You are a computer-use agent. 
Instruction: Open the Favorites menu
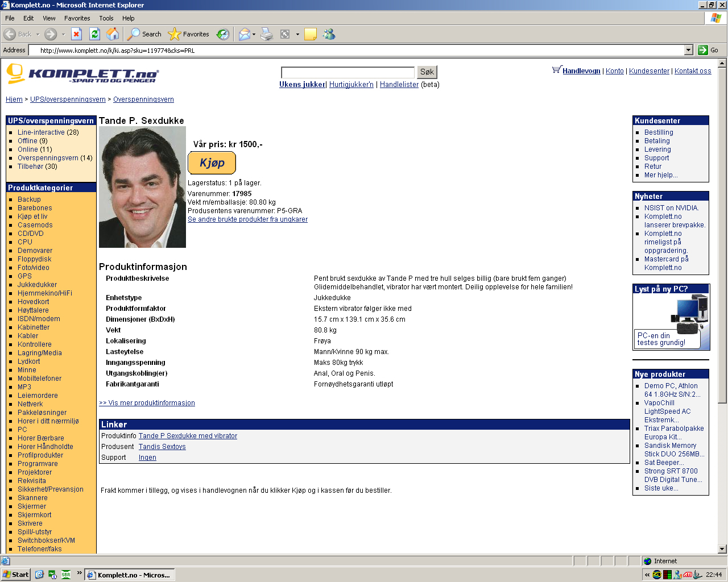pos(77,18)
